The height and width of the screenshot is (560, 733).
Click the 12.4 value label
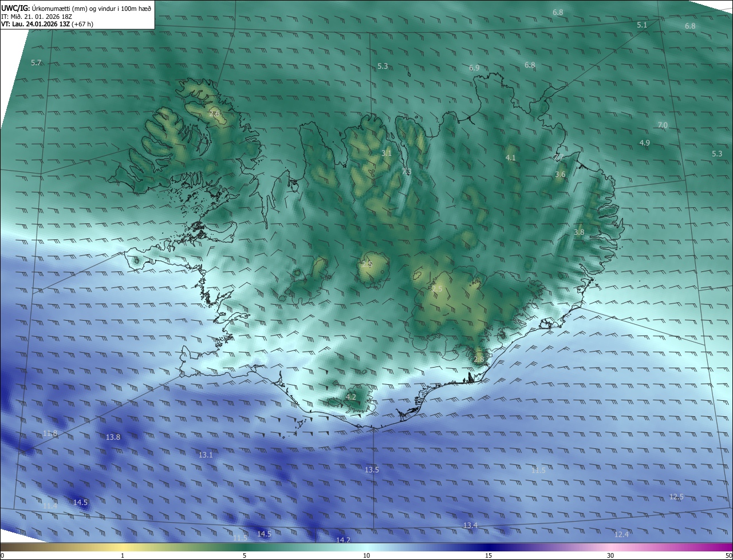621,534
